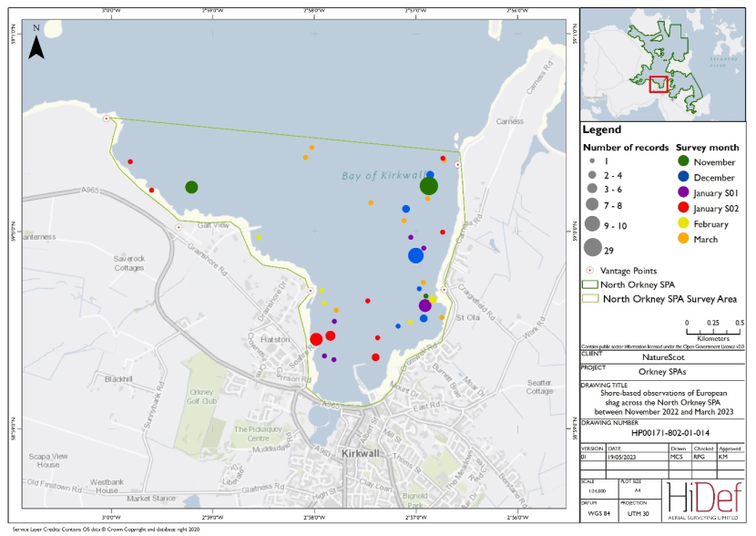Click the 'Scapa View House' label

click(x=48, y=460)
